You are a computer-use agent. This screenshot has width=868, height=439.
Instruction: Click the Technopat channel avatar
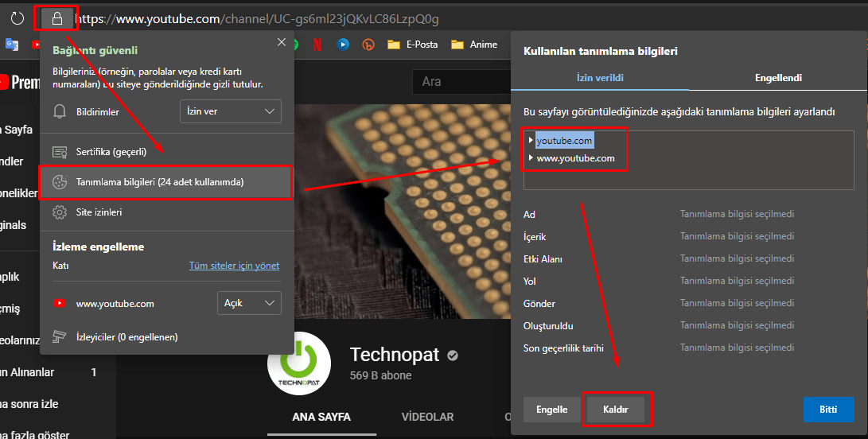point(299,363)
